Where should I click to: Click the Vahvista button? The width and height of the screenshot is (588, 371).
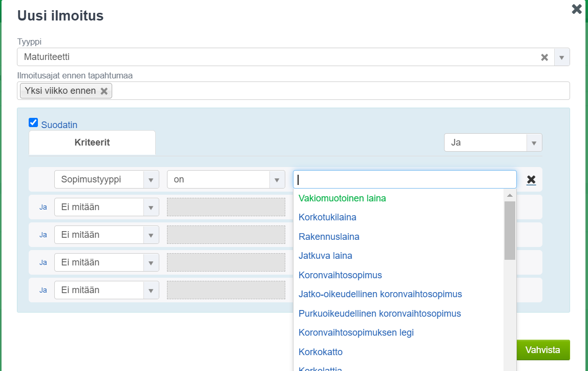542,350
